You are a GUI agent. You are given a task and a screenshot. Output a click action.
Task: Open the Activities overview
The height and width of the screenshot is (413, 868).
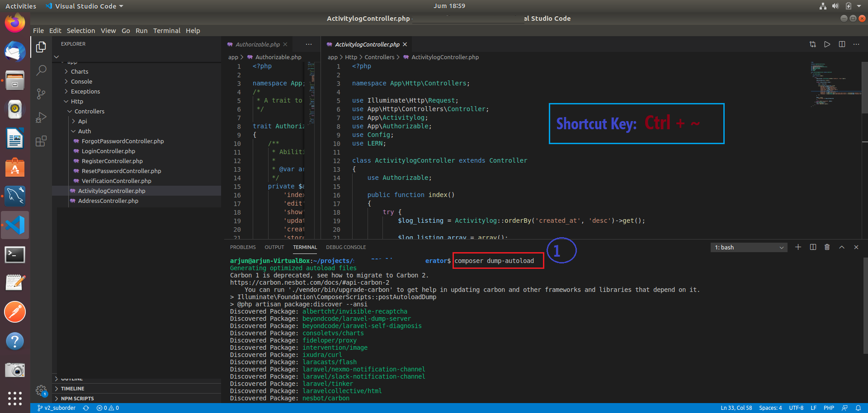pyautogui.click(x=21, y=6)
